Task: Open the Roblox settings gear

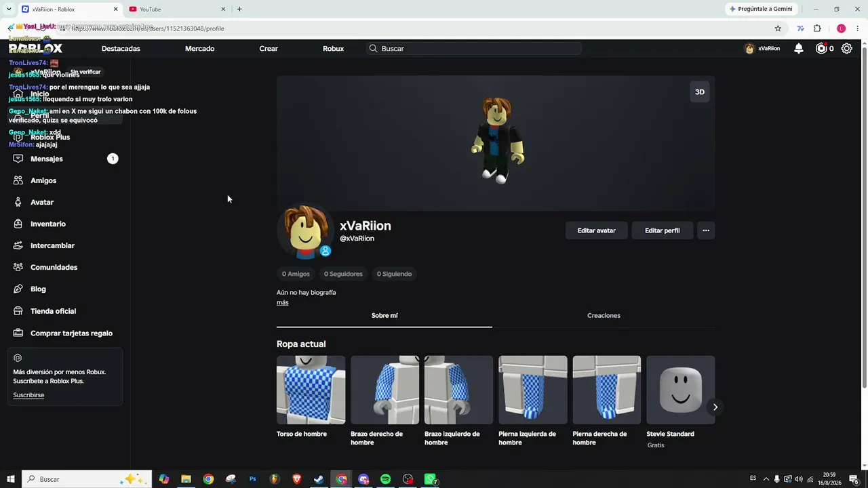Action: click(x=847, y=48)
